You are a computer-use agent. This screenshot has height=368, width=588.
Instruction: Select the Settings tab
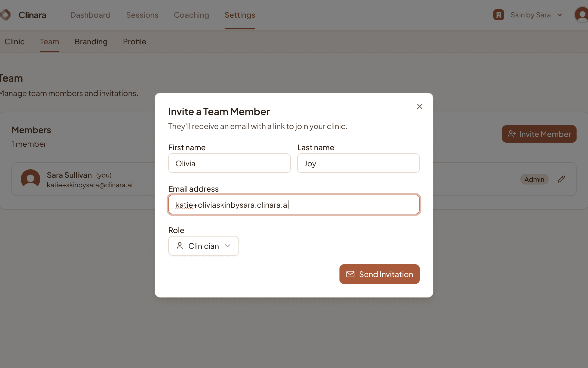(240, 15)
